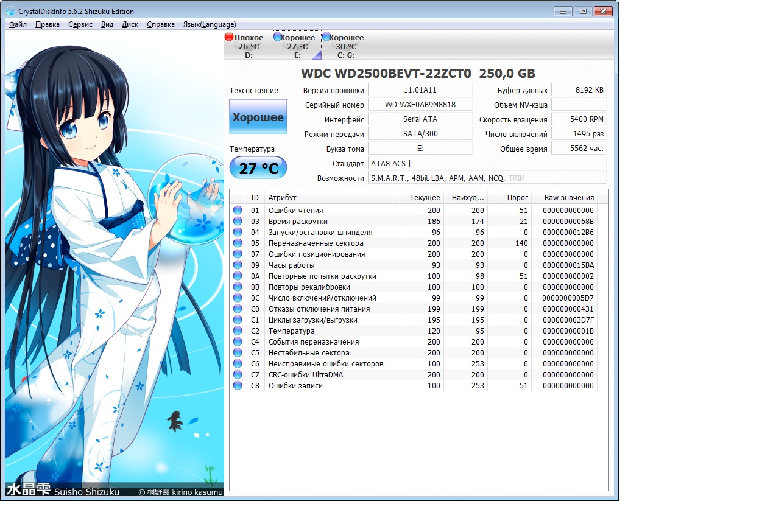Click the Raw-значения column header
776x532 pixels.
[x=564, y=197]
